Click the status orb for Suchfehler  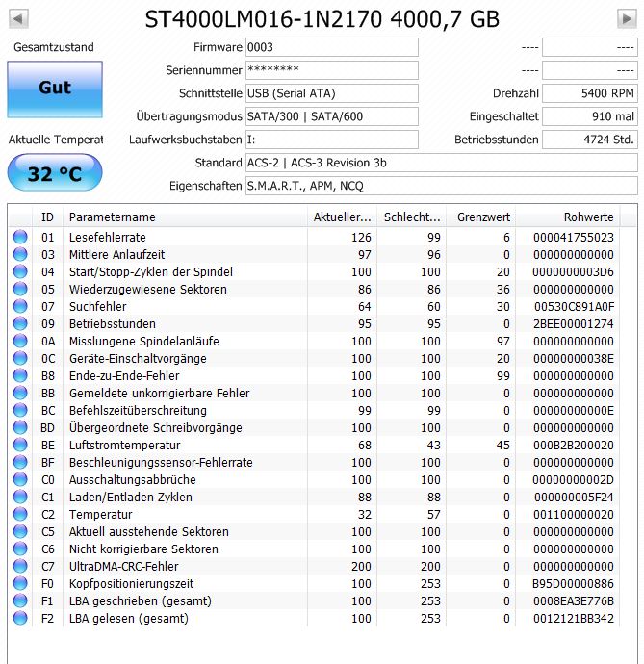(x=20, y=306)
